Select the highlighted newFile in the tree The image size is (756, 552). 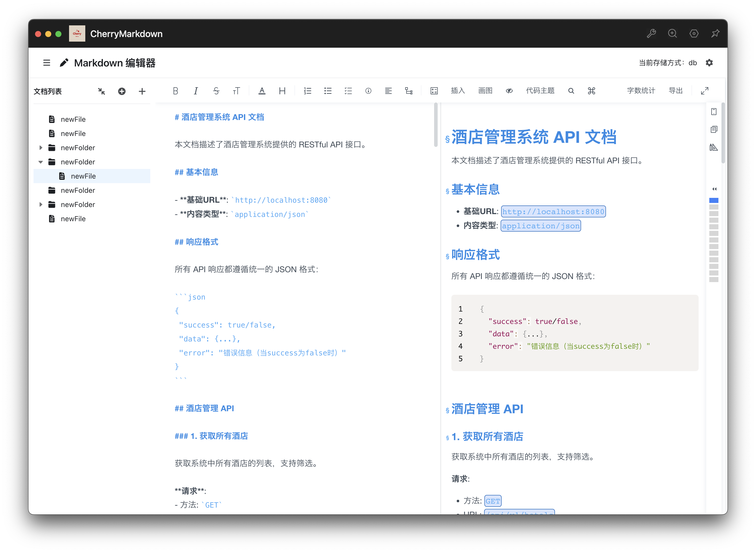83,176
